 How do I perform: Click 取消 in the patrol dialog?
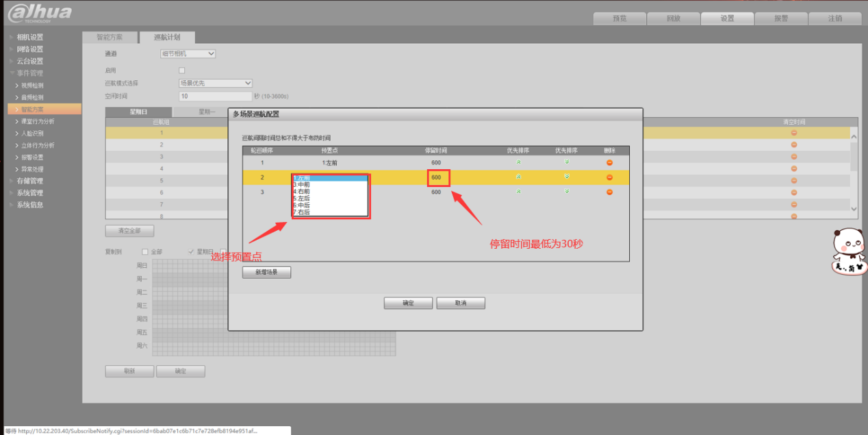pos(460,303)
